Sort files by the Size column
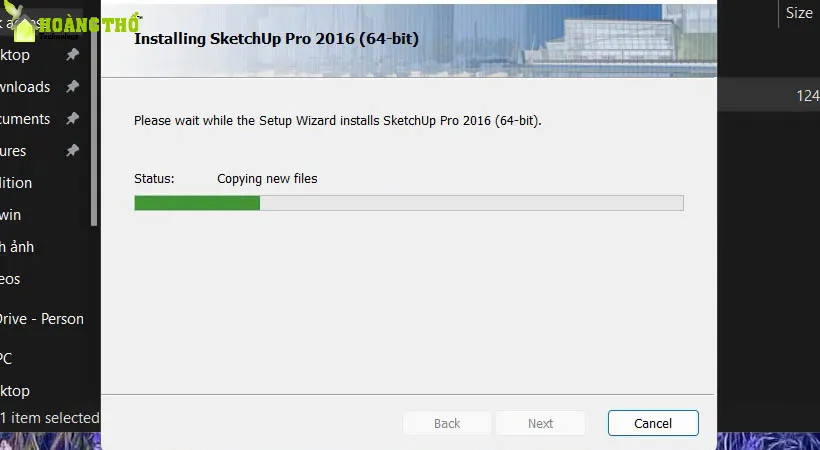The height and width of the screenshot is (450, 820). pos(798,13)
